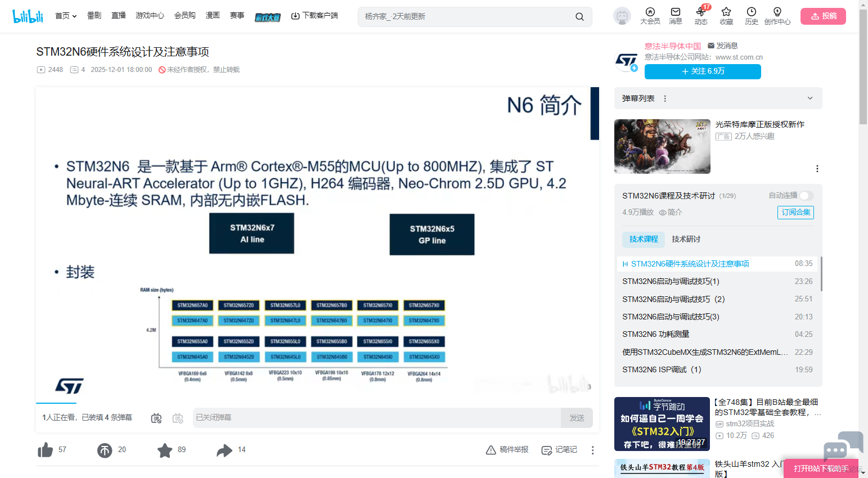Expand the danmaku list panel

point(810,98)
